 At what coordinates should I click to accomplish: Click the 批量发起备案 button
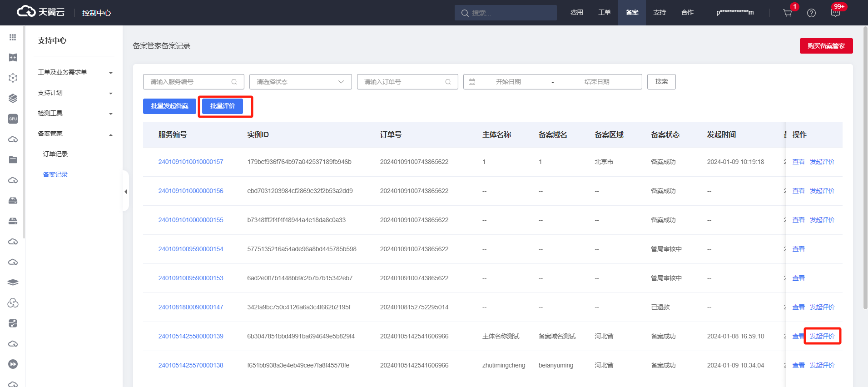coord(169,106)
